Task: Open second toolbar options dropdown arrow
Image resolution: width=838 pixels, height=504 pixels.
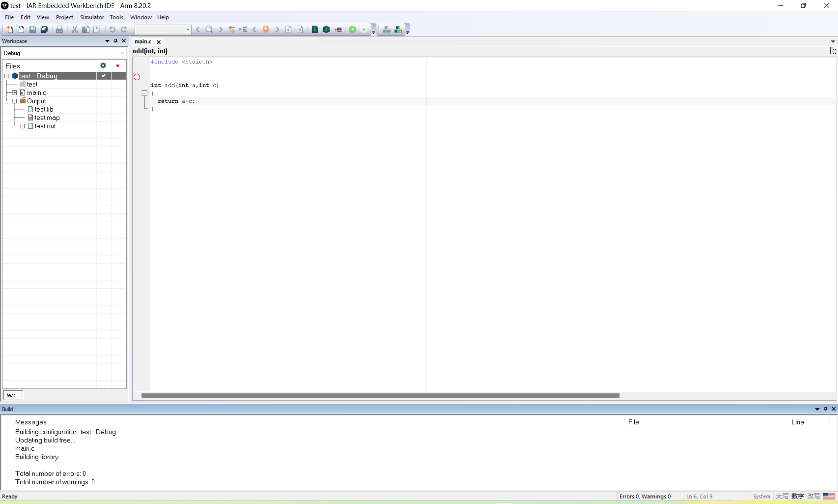Action: click(407, 32)
